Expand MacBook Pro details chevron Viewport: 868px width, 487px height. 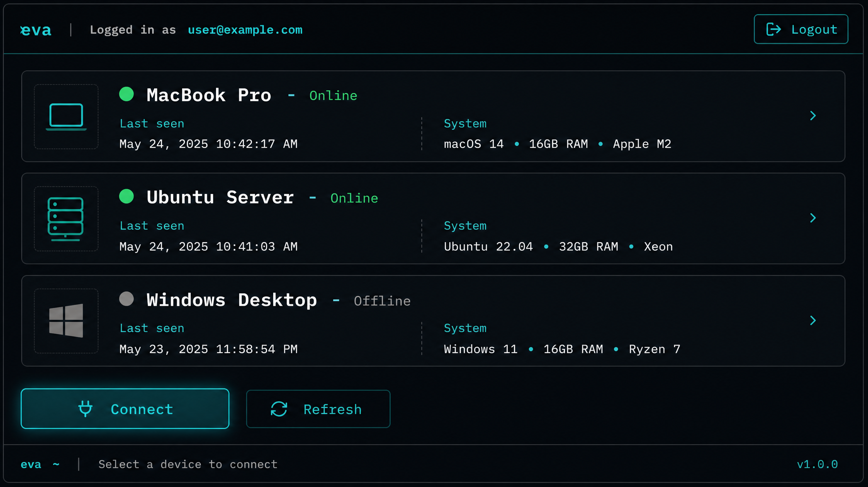click(x=813, y=115)
